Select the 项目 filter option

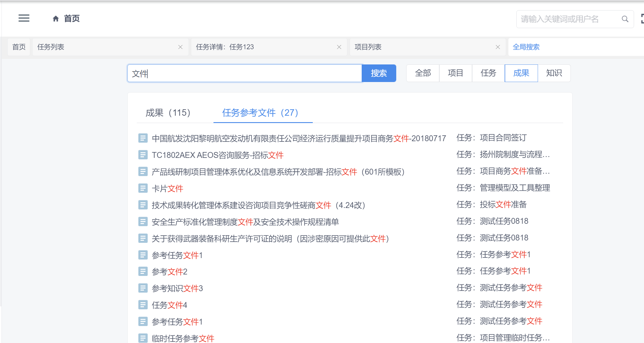(x=455, y=73)
